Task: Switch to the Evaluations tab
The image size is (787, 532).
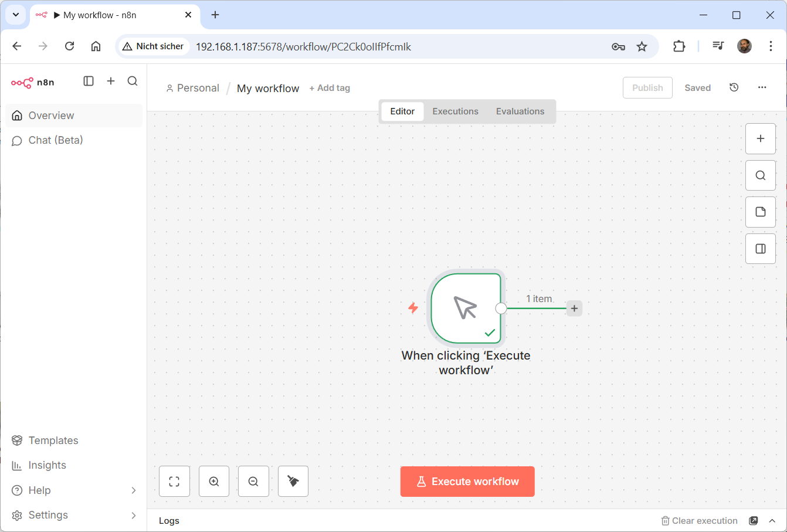Action: coord(520,111)
